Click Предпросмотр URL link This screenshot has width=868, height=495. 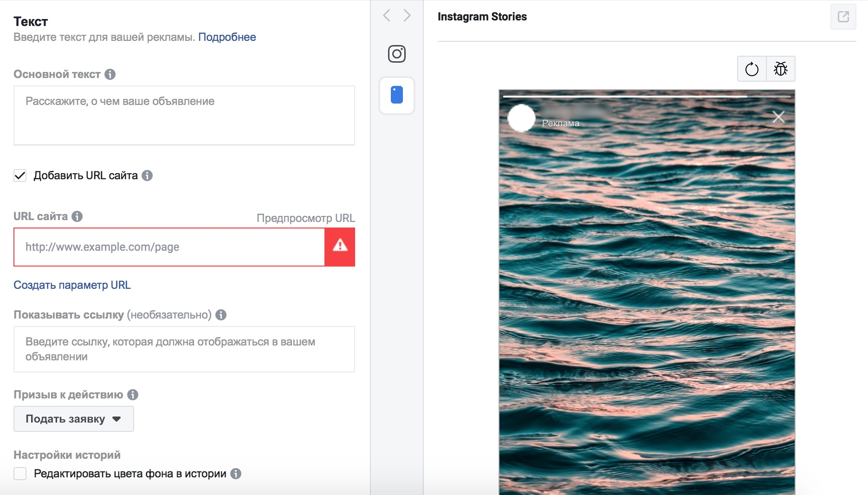point(306,218)
